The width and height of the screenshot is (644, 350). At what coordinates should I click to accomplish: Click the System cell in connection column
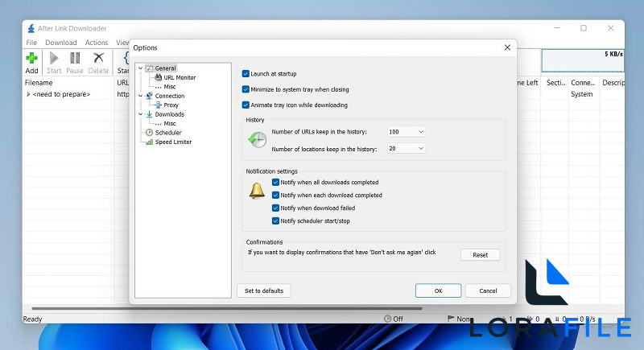pyautogui.click(x=581, y=94)
